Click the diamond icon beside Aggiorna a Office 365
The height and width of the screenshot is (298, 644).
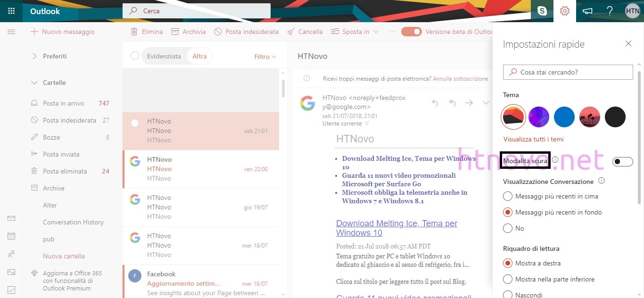tap(34, 273)
